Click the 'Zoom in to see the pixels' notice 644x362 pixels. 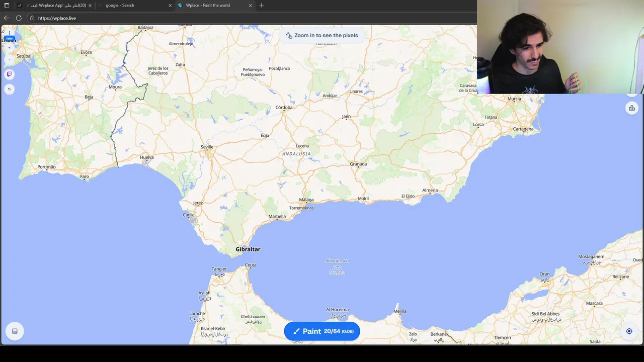322,35
